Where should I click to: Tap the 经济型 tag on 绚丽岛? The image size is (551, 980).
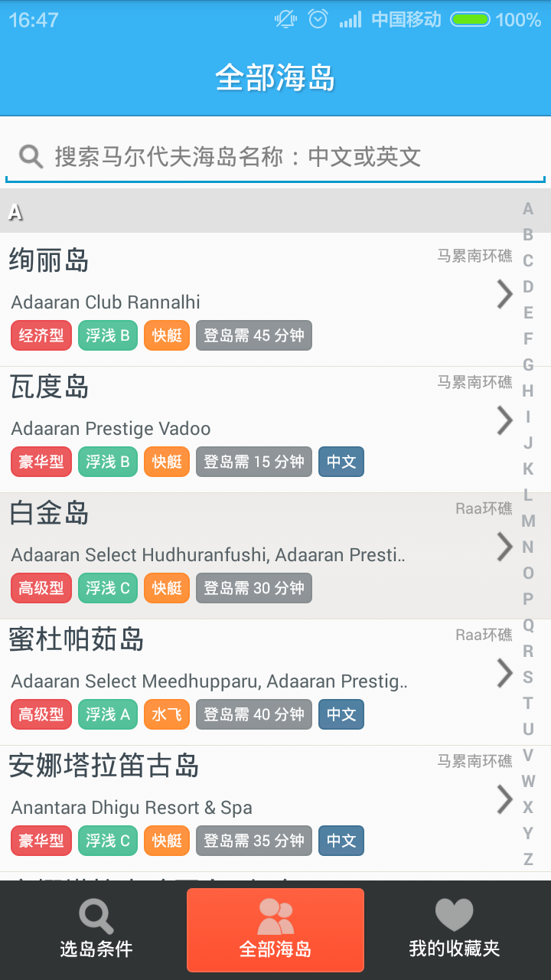coord(41,335)
